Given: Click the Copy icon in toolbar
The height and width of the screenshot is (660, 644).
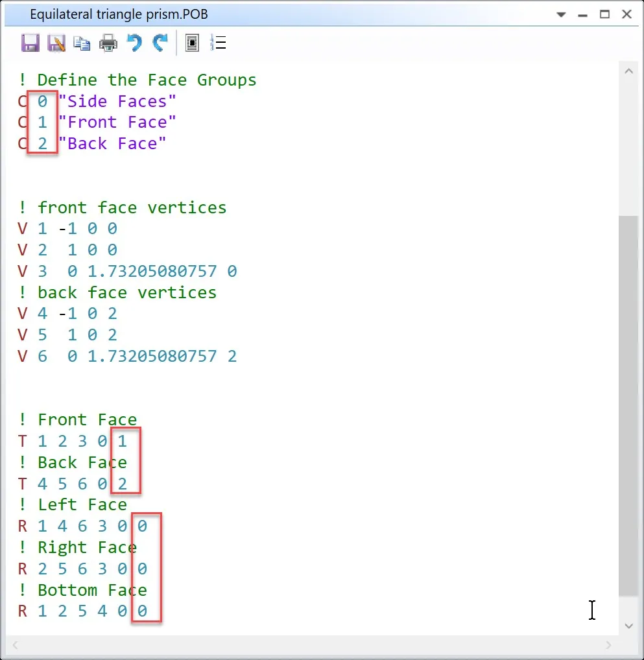Looking at the screenshot, I should pyautogui.click(x=82, y=43).
